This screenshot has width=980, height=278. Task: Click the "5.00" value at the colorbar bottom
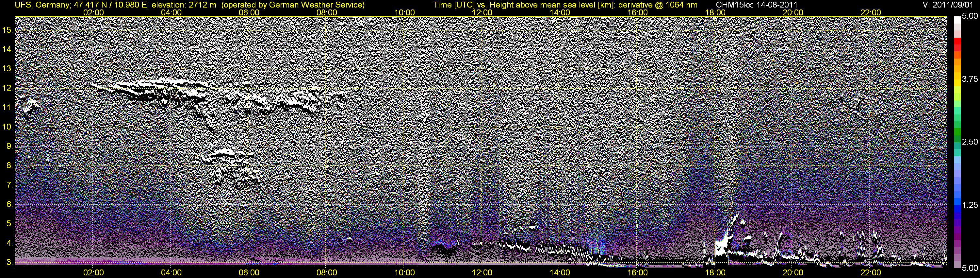970,268
